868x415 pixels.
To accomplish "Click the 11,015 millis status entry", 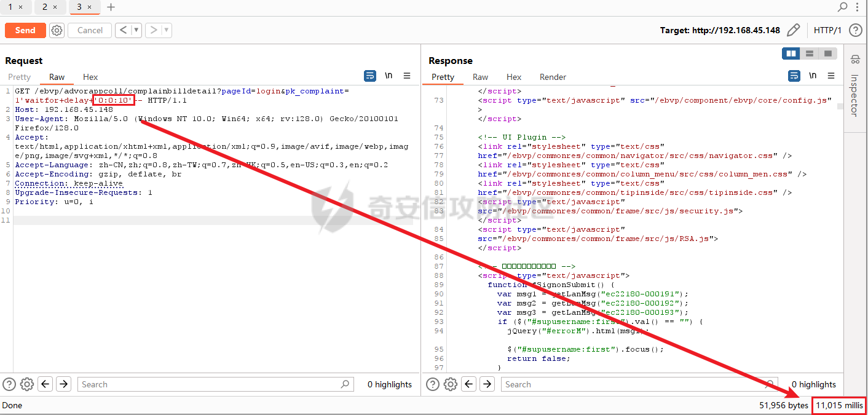I will [x=839, y=405].
